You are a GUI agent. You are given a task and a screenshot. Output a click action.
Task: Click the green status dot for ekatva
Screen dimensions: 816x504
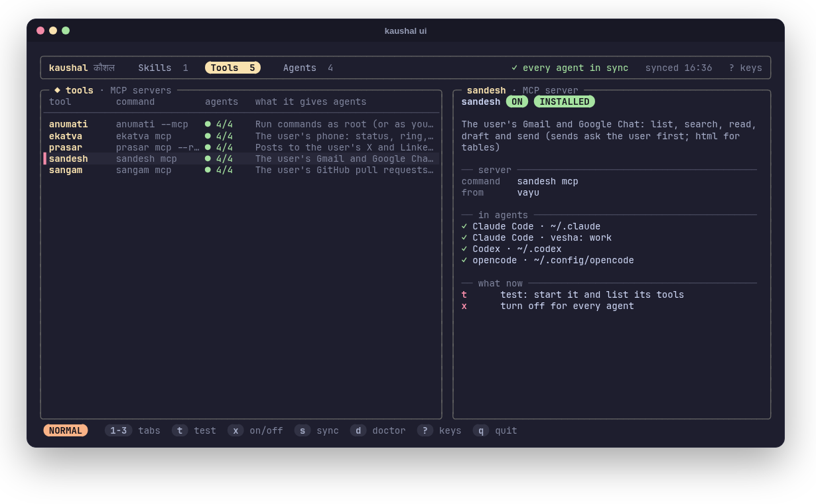coord(208,136)
